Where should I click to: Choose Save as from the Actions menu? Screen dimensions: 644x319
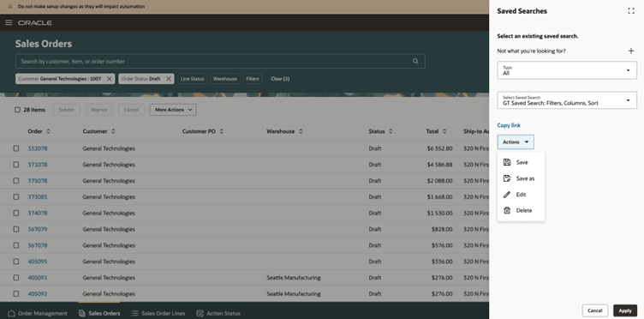[x=521, y=178]
